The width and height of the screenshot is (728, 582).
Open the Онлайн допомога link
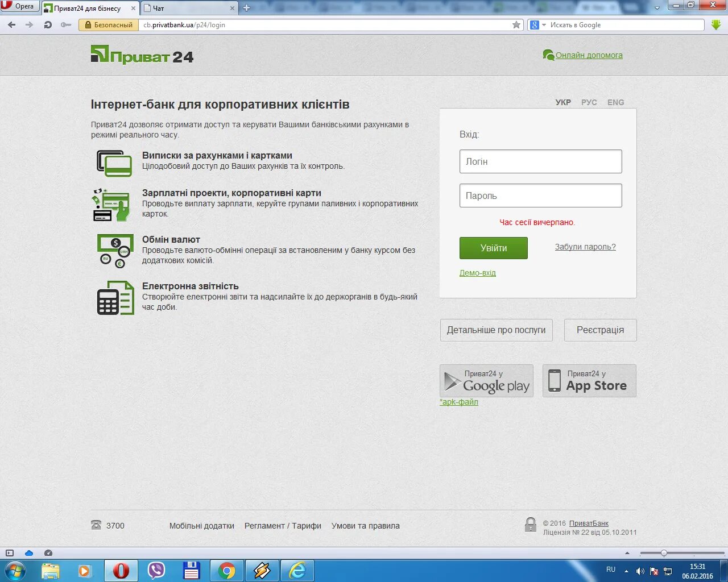[x=589, y=55]
